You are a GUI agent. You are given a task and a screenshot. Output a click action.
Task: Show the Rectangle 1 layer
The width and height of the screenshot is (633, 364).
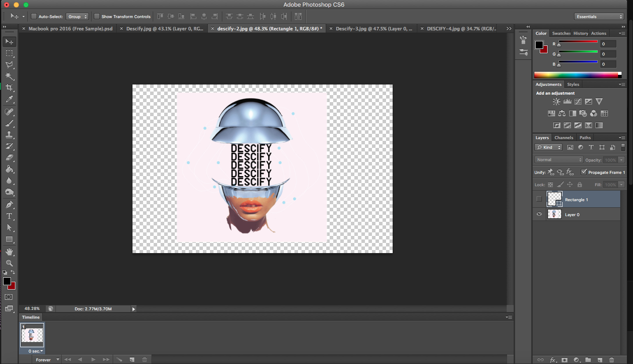[539, 199]
